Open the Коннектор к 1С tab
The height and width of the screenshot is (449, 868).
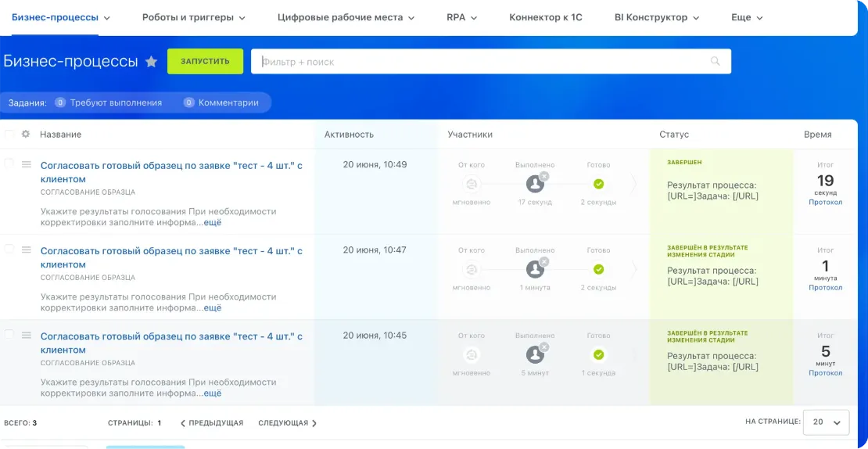point(545,17)
